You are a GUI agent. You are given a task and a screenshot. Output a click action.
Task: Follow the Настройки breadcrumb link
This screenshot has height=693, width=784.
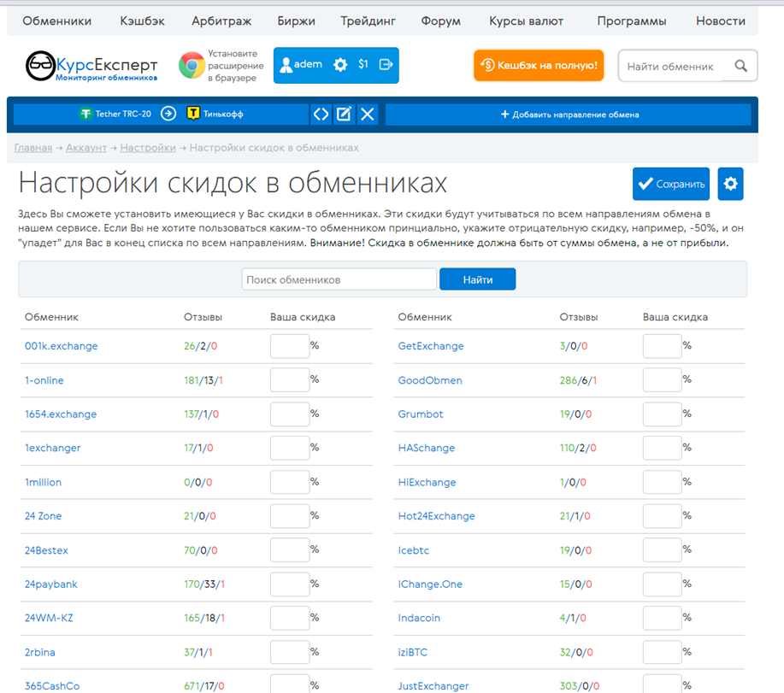148,148
